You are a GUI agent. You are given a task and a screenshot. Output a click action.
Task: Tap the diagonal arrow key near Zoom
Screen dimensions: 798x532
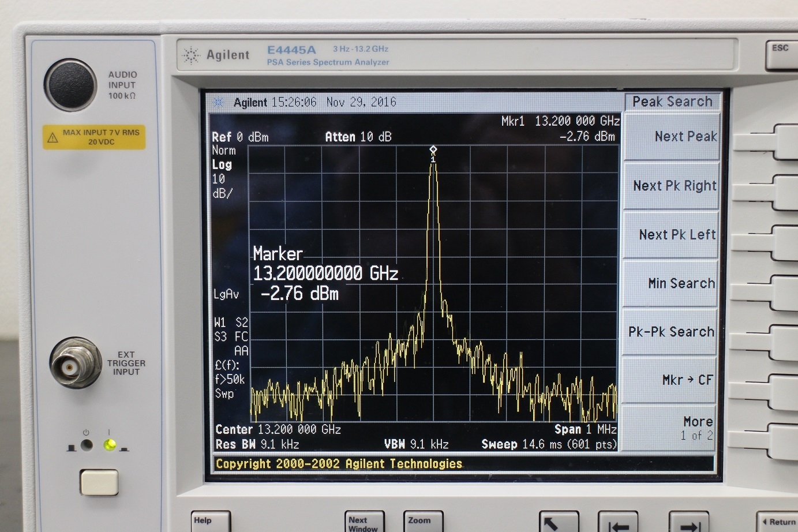pos(559,522)
